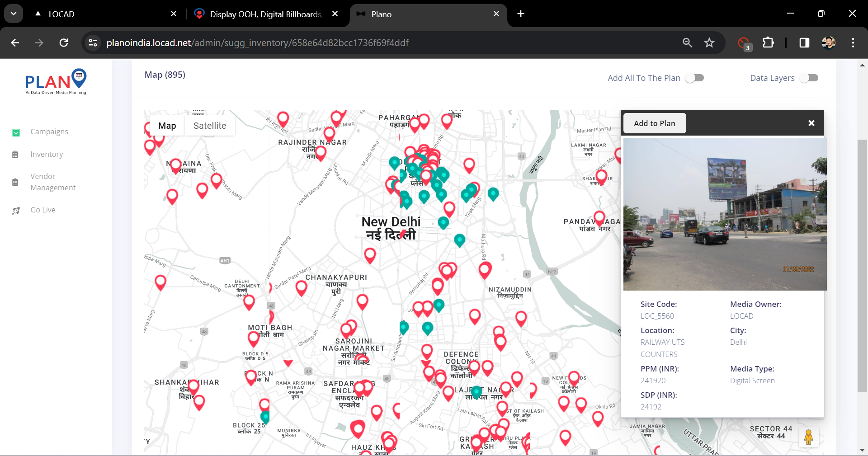Click the Street View pegman icon
868x456 pixels.
tap(808, 437)
